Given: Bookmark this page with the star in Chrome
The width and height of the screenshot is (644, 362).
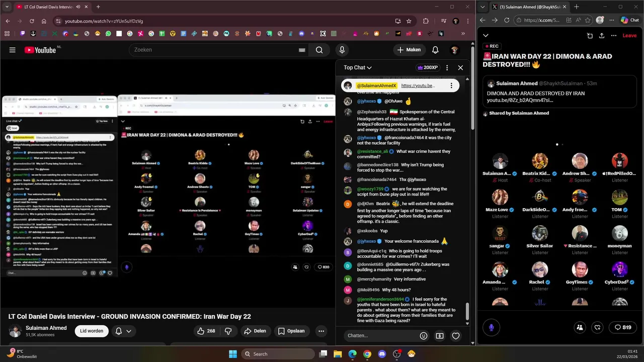Looking at the screenshot, I should click(x=409, y=21).
